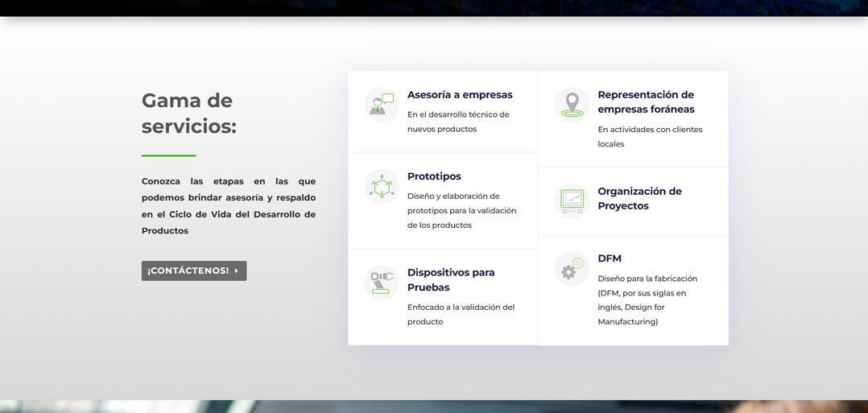This screenshot has height=413, width=868.
Task: Click 'En el desarrollo técnico' description text
Action: [x=457, y=122]
